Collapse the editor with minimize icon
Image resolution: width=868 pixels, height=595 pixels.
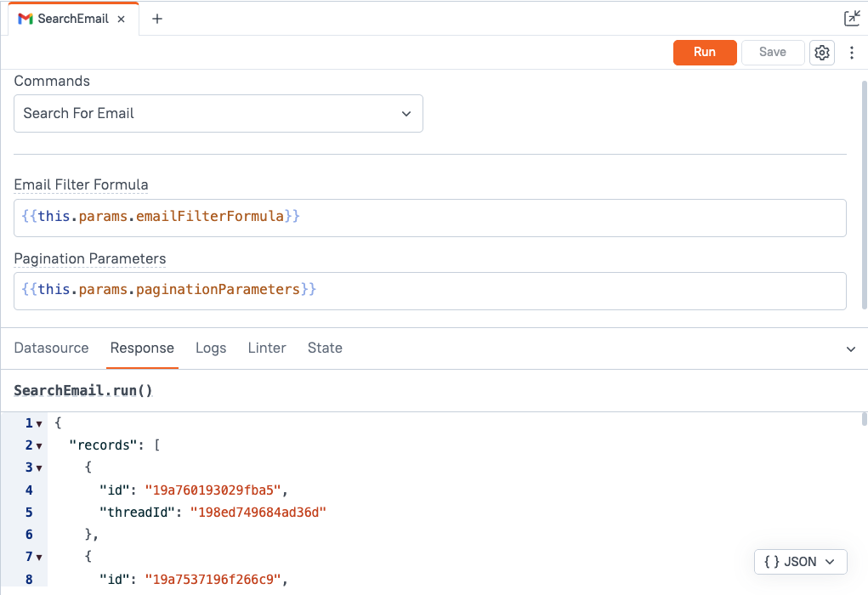(x=851, y=19)
